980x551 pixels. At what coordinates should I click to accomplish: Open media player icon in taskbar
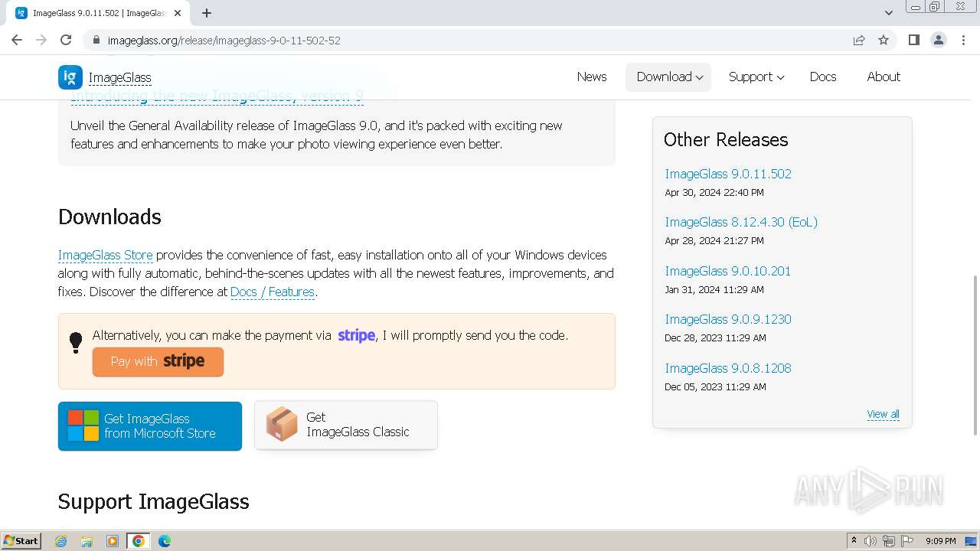pos(113,541)
